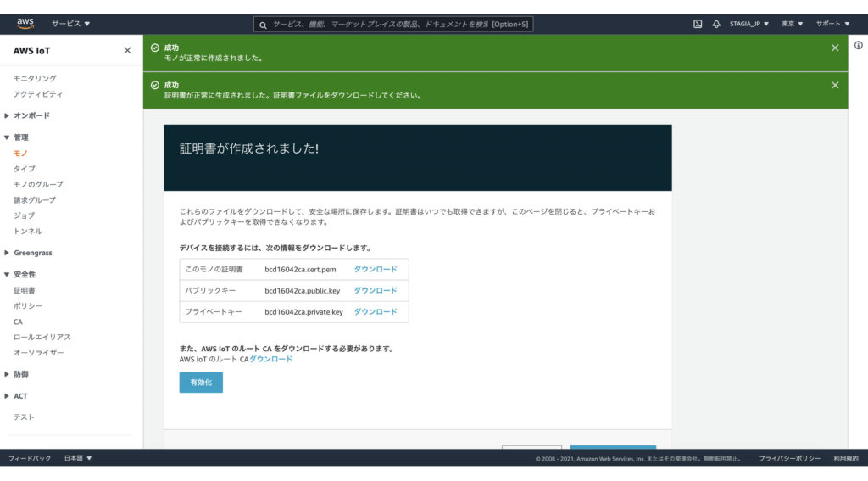Select 証明書 in the sidebar
This screenshot has width=868, height=481.
(24, 290)
